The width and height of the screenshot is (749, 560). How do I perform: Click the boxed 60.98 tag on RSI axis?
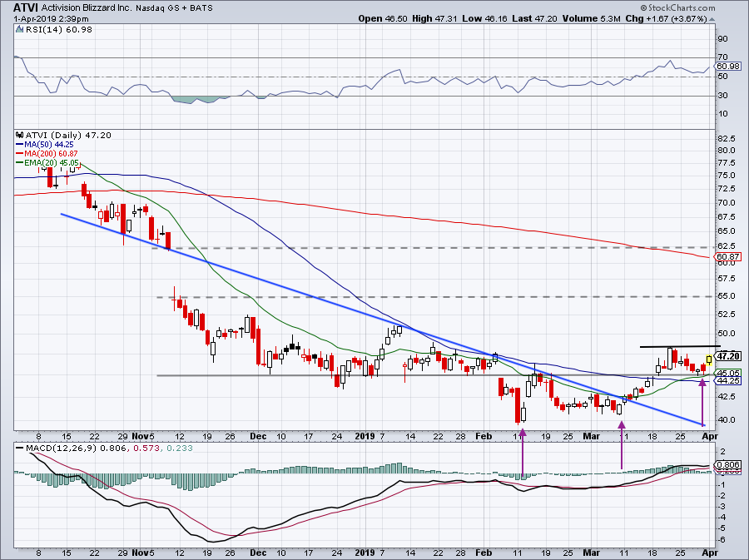[x=728, y=67]
